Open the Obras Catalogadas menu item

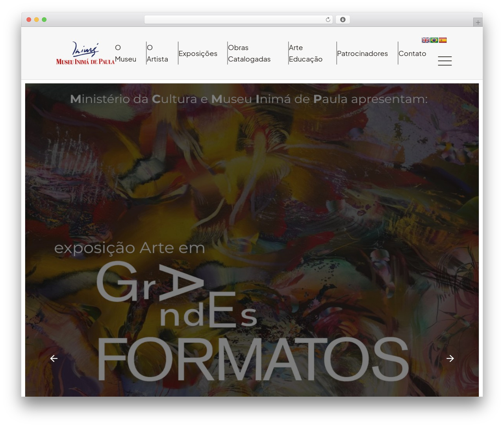click(249, 53)
